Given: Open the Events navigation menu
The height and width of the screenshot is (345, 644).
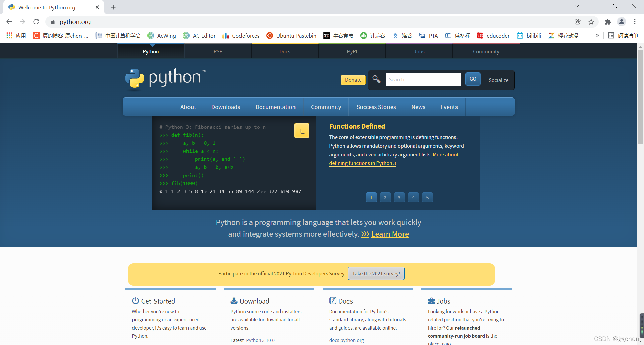Looking at the screenshot, I should click(449, 107).
